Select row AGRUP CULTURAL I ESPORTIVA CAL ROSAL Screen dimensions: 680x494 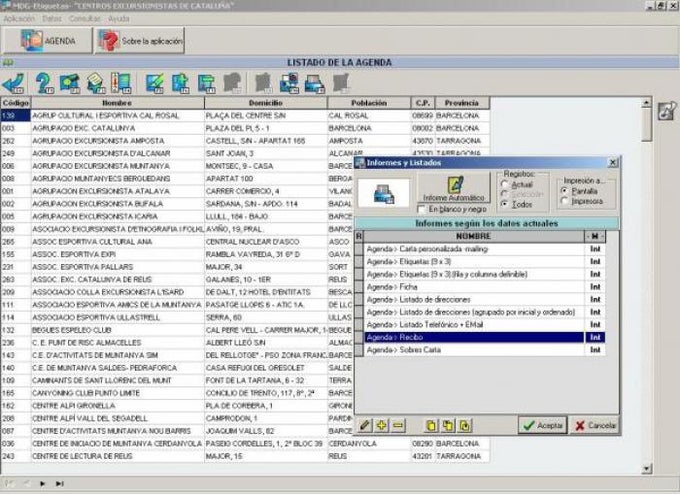(x=245, y=115)
